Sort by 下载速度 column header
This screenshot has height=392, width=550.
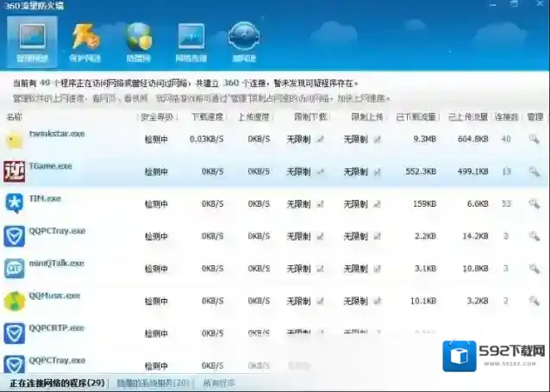pos(206,116)
